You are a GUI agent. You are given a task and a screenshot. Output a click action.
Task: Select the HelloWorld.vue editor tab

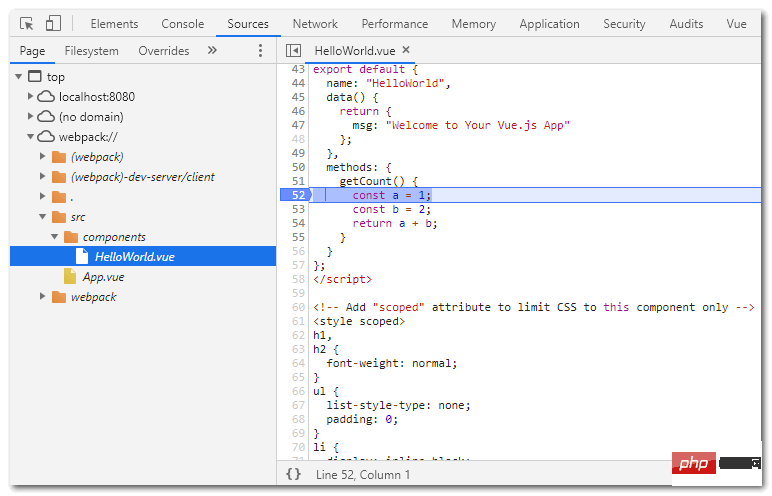[355, 51]
